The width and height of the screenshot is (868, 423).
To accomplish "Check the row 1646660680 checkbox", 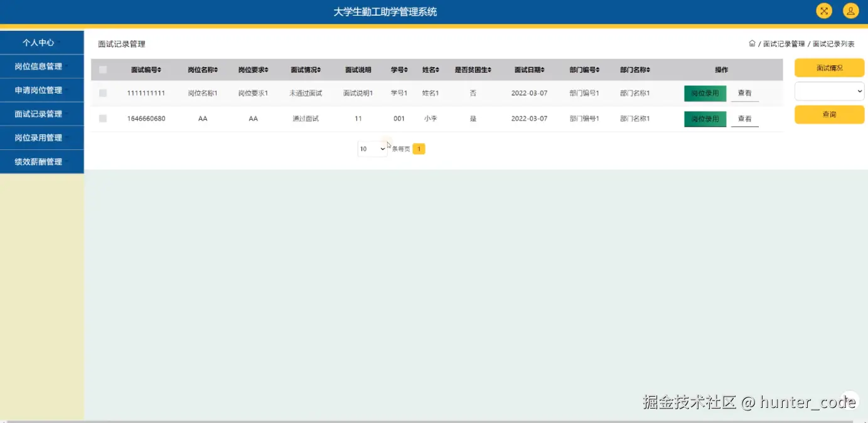I will [103, 118].
